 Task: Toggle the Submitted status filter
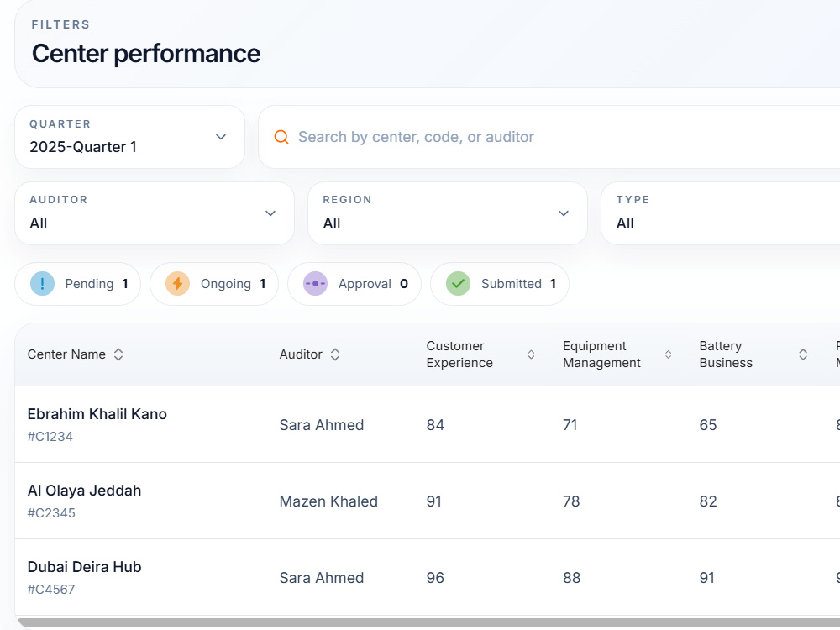pyautogui.click(x=499, y=284)
